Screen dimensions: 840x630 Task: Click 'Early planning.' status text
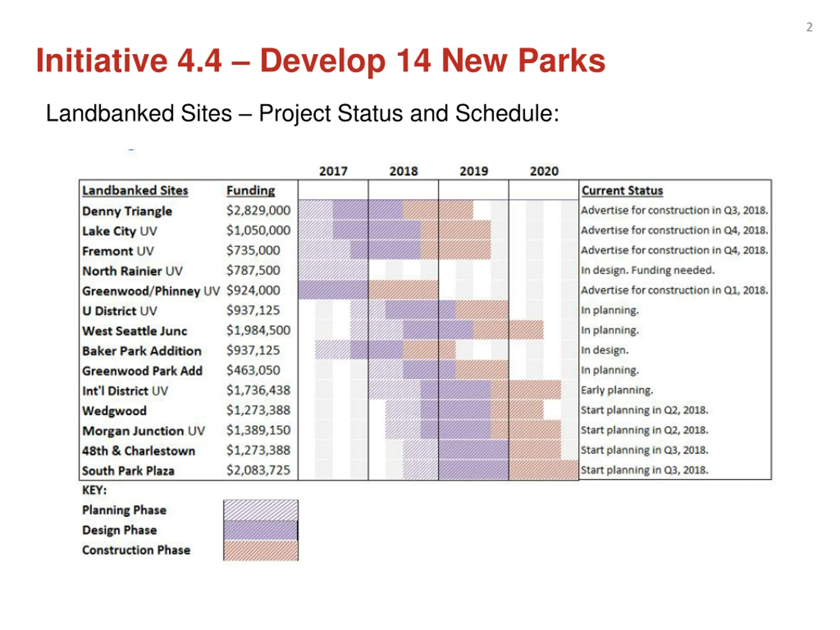[x=617, y=390]
